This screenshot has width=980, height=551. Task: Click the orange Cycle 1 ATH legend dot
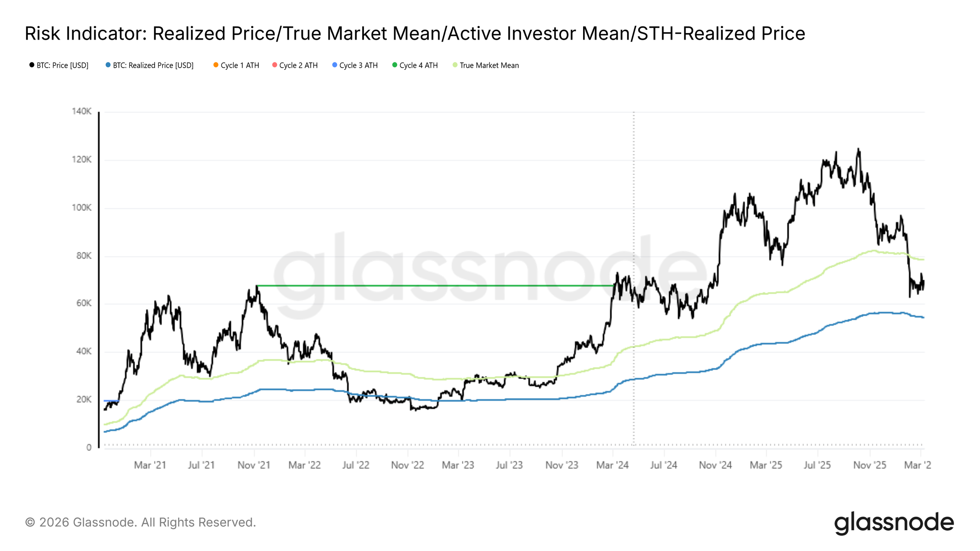coord(216,65)
